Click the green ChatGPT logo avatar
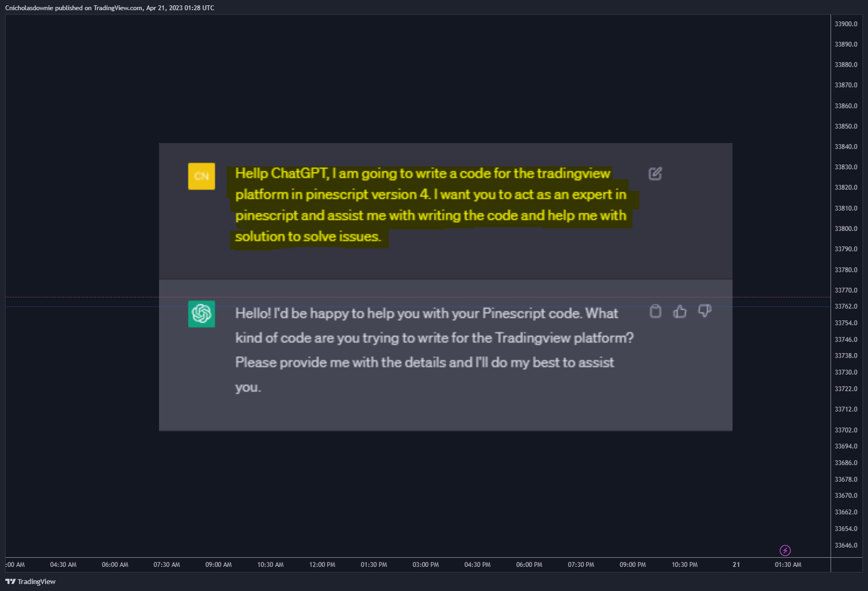Screen dimensions: 868x591 click(x=201, y=314)
